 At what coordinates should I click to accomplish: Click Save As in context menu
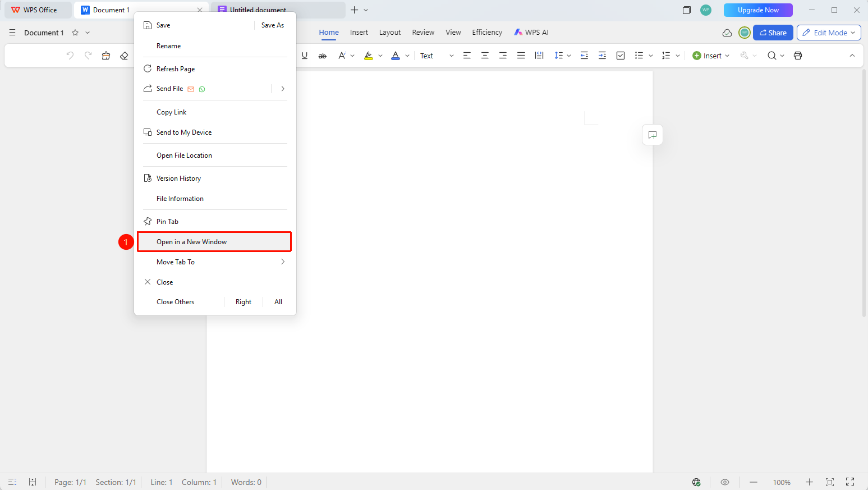[273, 25]
